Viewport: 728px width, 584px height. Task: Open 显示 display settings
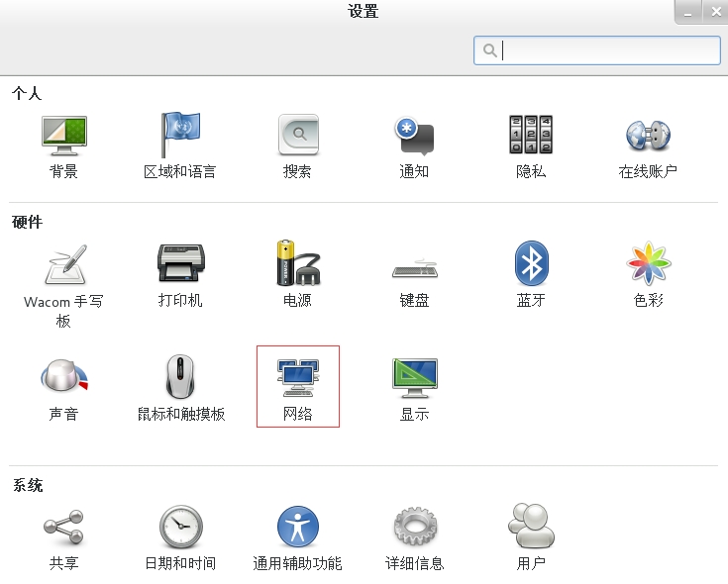415,390
